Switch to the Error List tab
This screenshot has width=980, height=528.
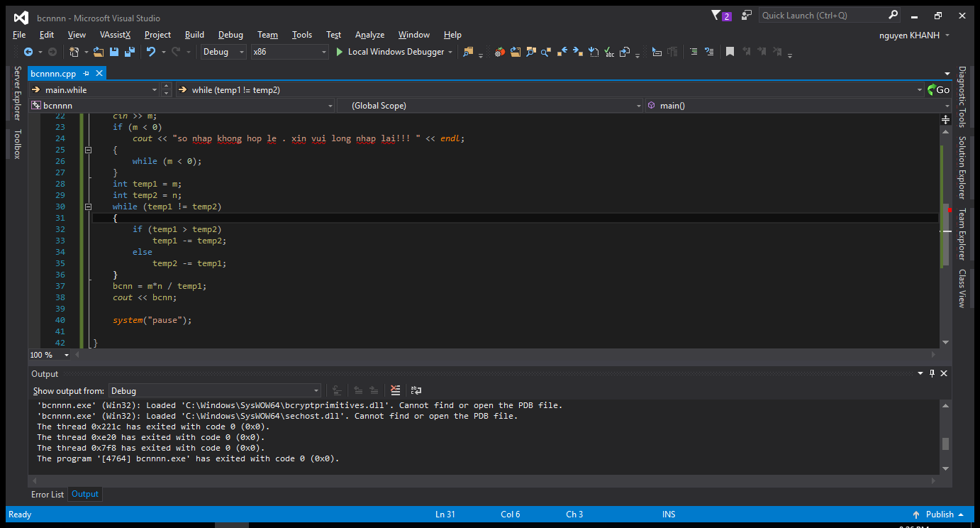coord(48,494)
